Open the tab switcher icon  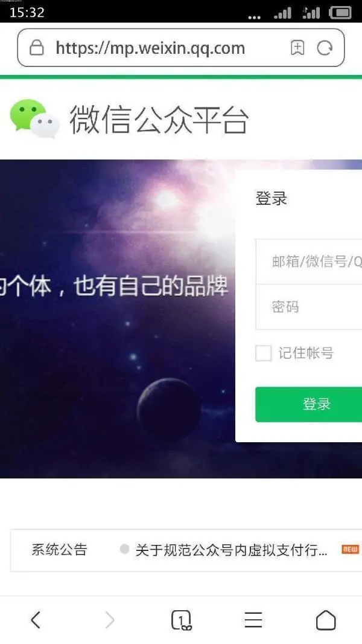click(181, 620)
